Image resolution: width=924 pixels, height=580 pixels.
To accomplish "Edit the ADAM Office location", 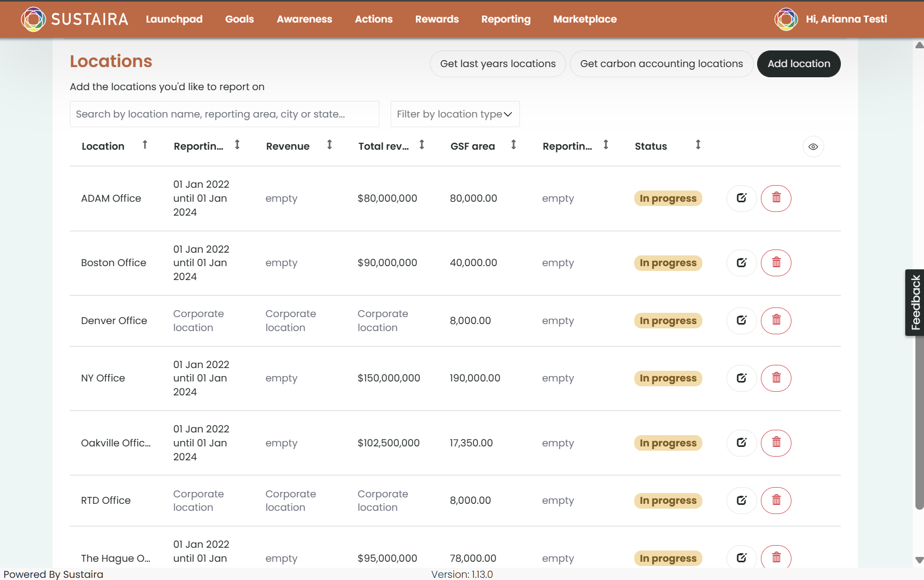I will (x=742, y=199).
